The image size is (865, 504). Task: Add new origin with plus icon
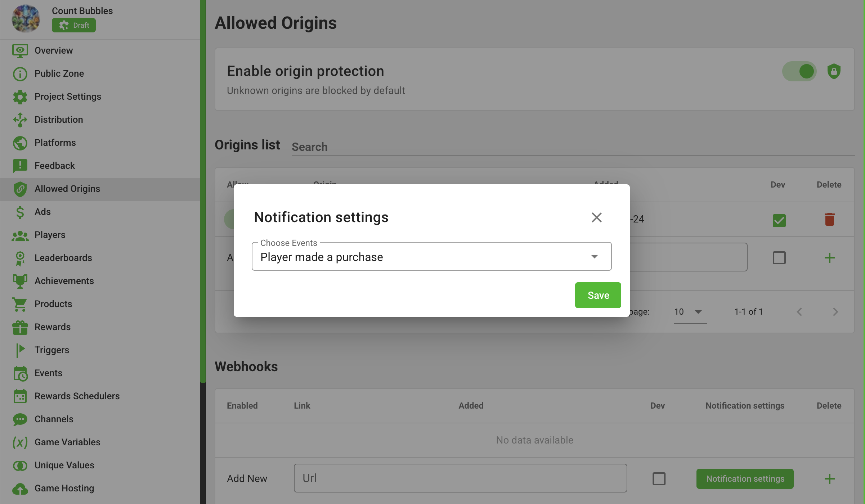tap(830, 258)
